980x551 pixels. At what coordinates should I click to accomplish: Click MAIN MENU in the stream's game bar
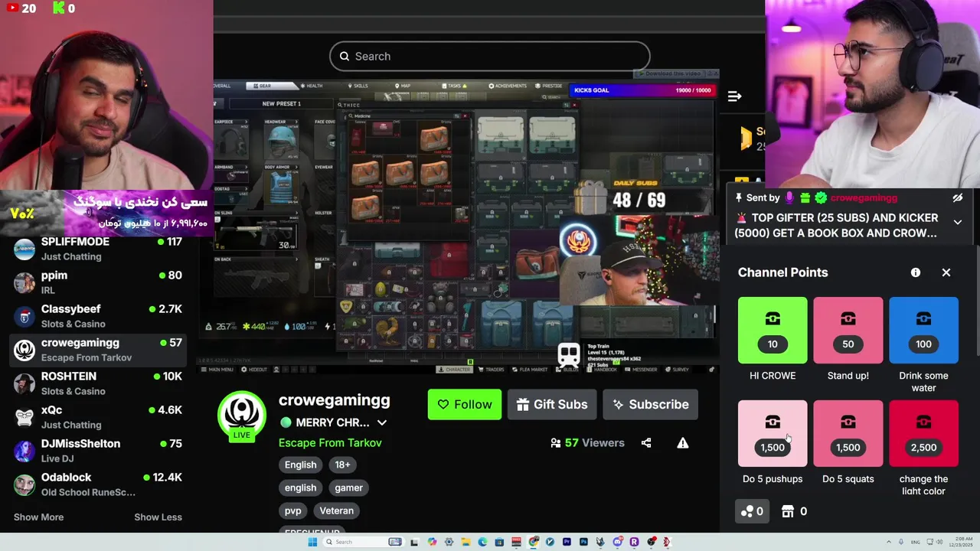(217, 370)
